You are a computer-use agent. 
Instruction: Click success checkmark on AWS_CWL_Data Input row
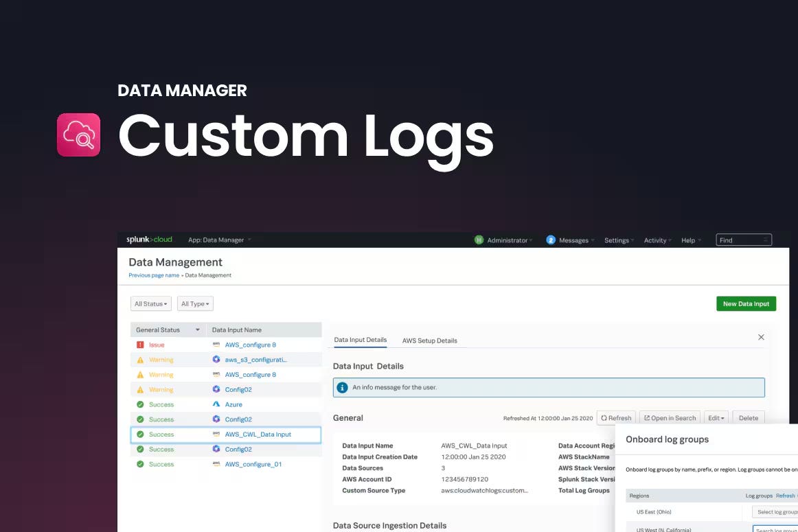click(x=140, y=435)
